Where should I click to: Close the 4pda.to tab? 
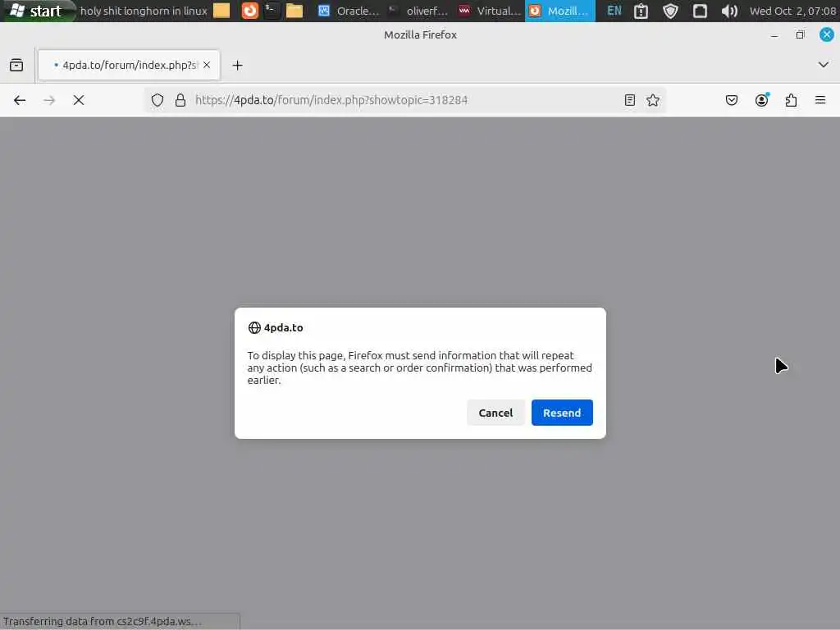(x=207, y=65)
